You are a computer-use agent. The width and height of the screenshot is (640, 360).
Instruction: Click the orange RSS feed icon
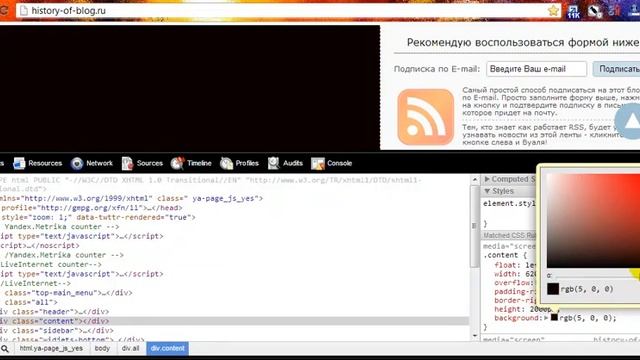coord(426,117)
